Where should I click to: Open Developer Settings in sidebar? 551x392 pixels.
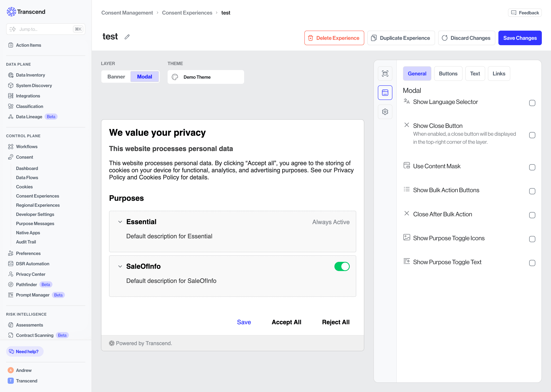tap(35, 214)
